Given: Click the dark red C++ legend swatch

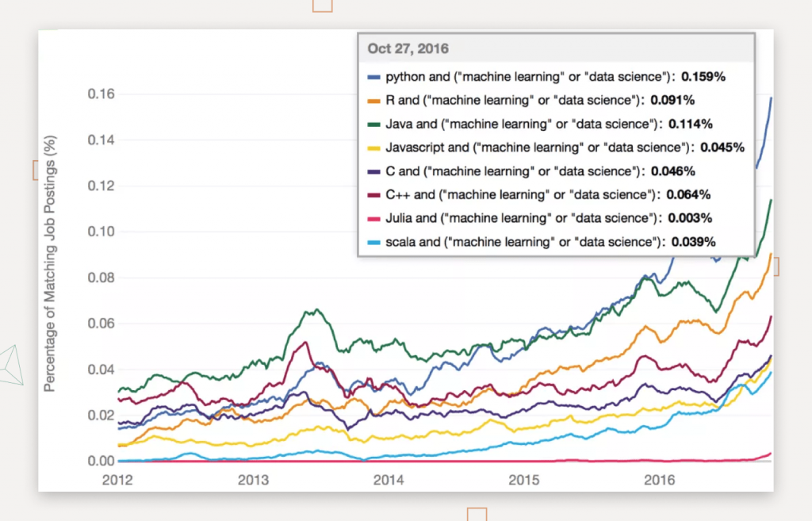Looking at the screenshot, I should point(374,195).
